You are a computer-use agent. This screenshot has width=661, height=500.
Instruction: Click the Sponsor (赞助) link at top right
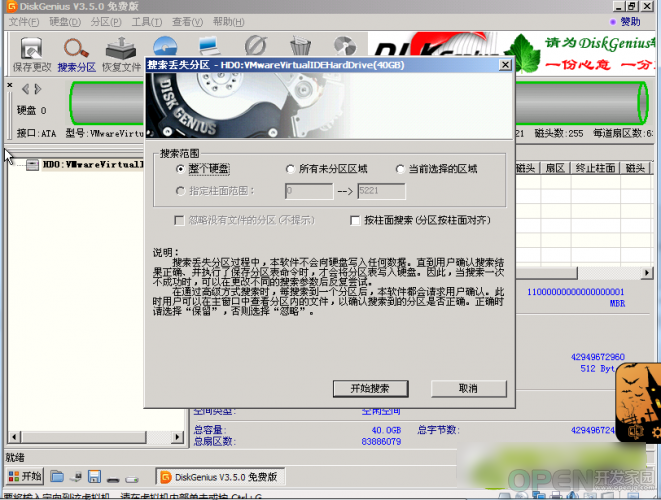[x=630, y=22]
